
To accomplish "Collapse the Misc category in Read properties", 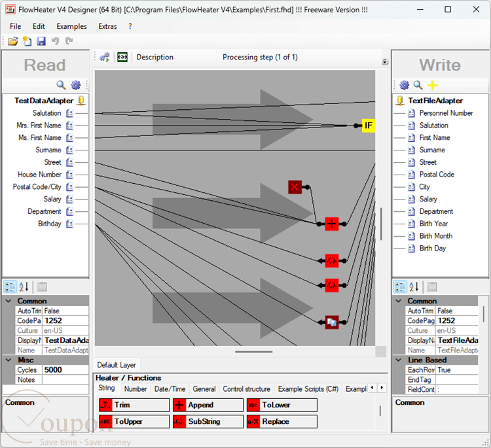I will pos(9,360).
